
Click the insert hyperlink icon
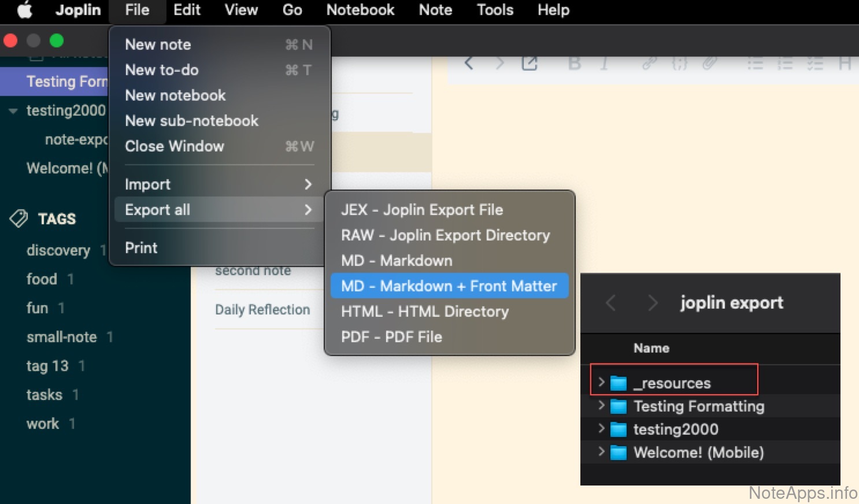649,63
